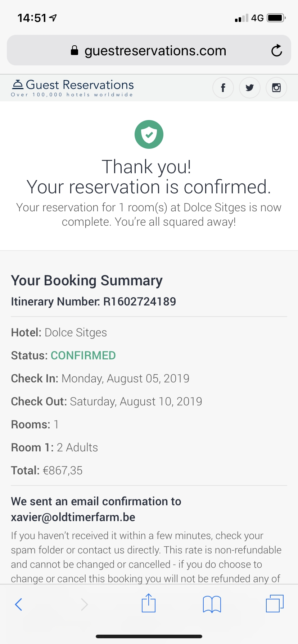Open the bookmarks book icon
The height and width of the screenshot is (644, 298).
[x=212, y=604]
